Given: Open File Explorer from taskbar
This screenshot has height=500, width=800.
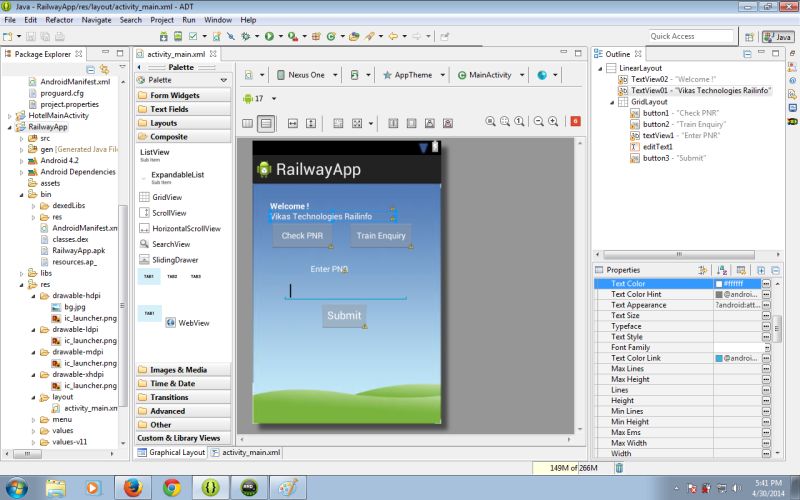Looking at the screenshot, I should (56, 487).
